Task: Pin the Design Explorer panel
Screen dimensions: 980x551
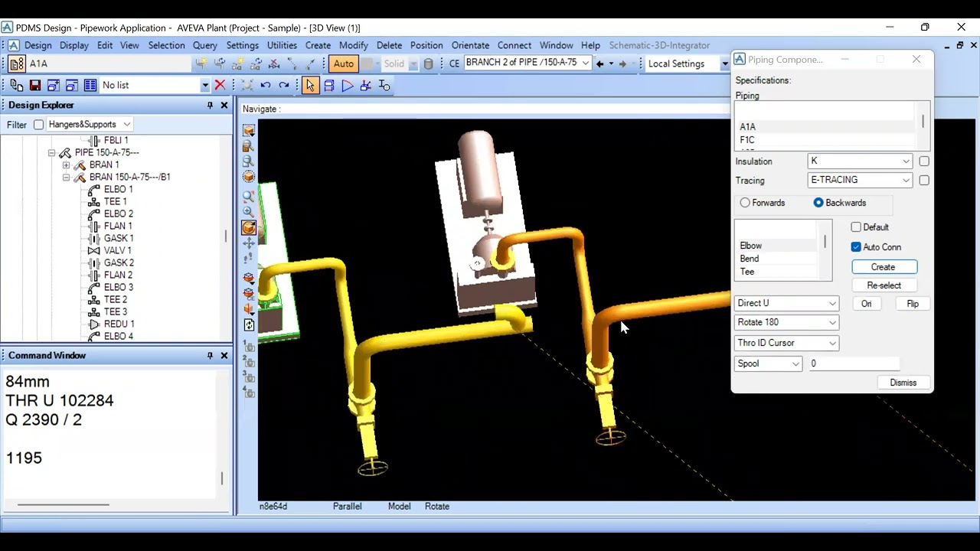Action: 210,105
